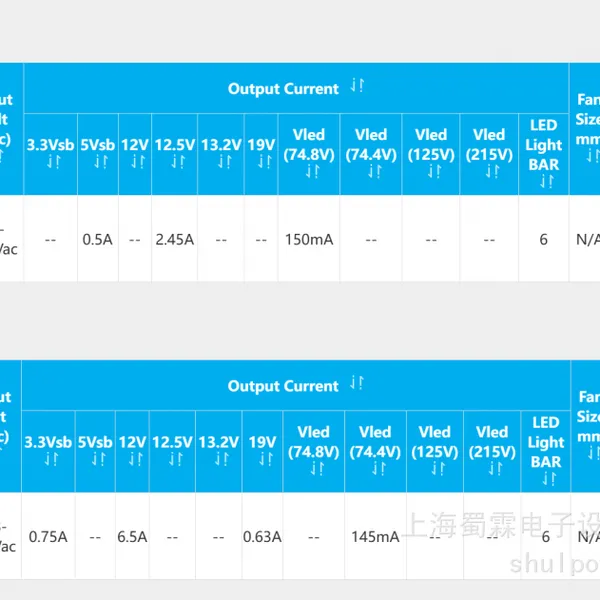Click bottom table LED Light BAR sort arrows
This screenshot has height=600, width=600.
[549, 479]
